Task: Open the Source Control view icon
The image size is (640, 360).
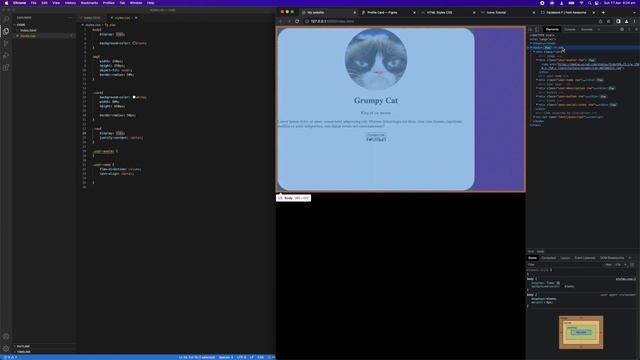Action: [x=6, y=43]
